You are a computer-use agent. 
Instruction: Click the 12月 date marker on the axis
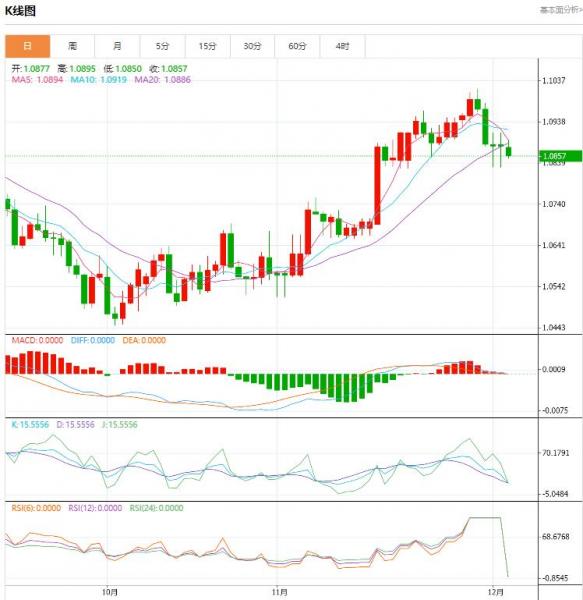coord(496,592)
